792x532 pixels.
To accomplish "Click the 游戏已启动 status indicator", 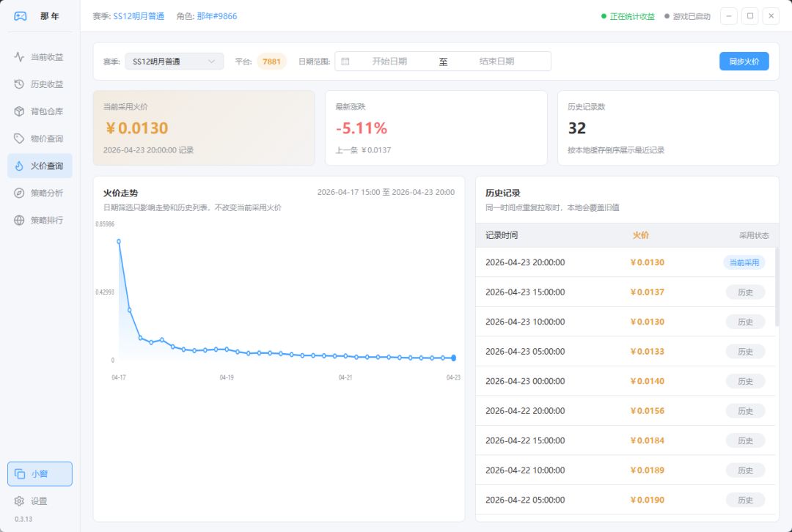I will [687, 17].
